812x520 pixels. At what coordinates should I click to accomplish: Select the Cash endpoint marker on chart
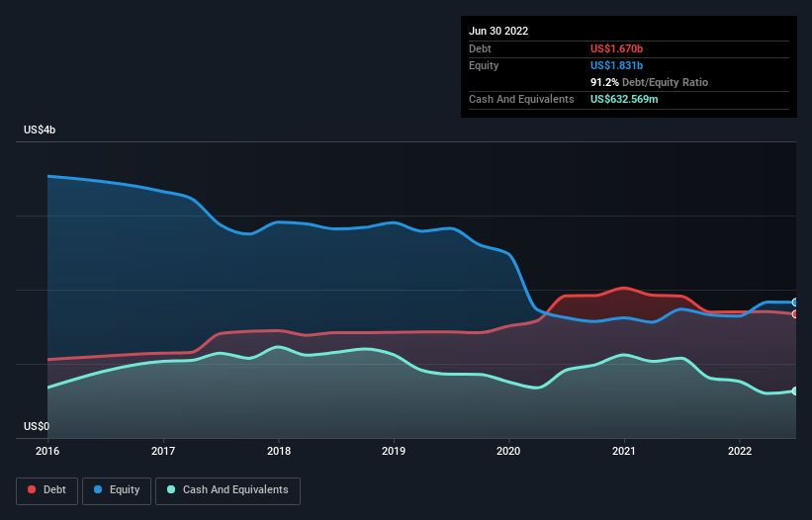coord(795,391)
